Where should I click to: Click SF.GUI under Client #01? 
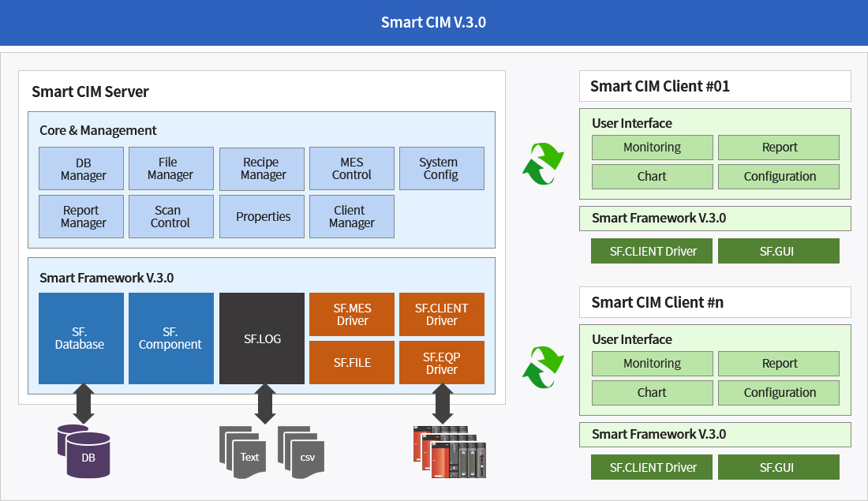(779, 251)
